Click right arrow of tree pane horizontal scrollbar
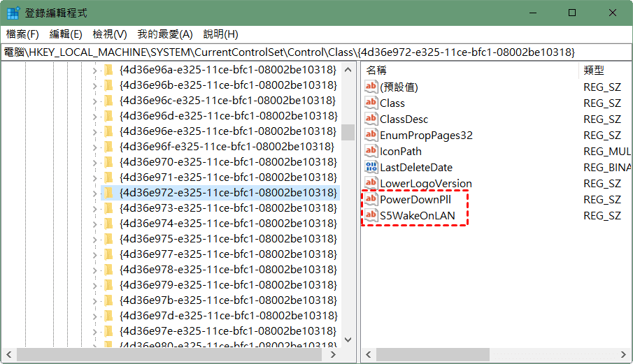 pos(333,355)
